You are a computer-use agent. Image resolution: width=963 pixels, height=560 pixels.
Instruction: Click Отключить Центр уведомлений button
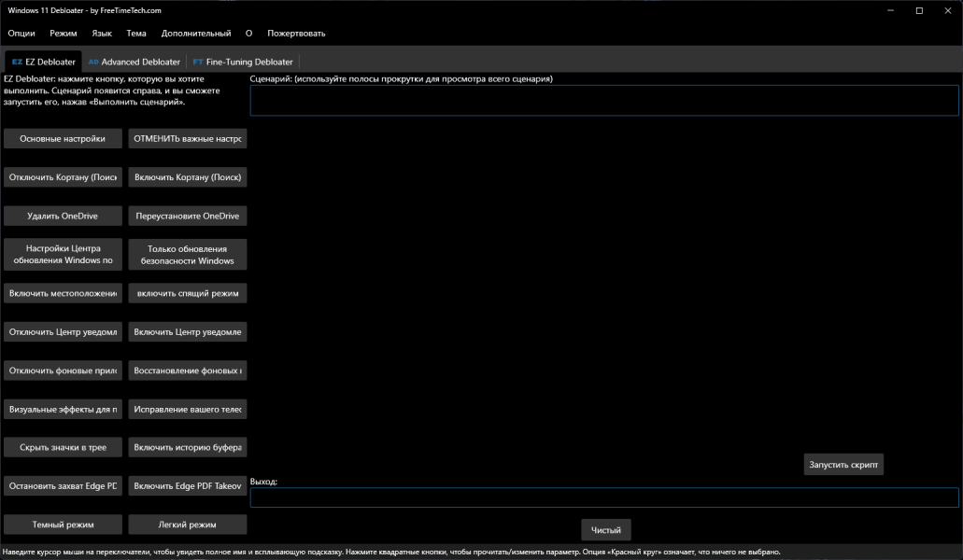63,332
